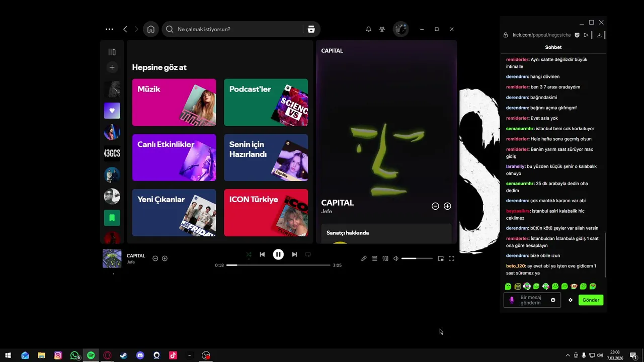Click the song title CAPITAL in player bar
The image size is (644, 362).
point(136,256)
